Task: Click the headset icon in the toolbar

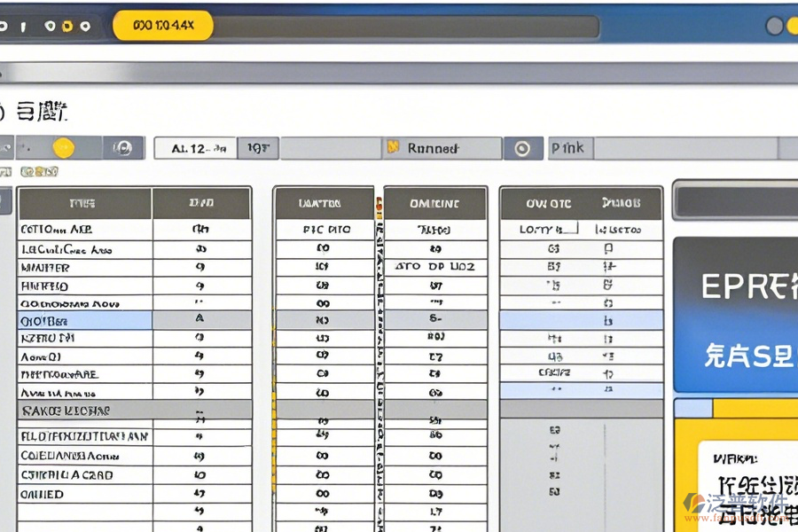Action: (x=124, y=148)
